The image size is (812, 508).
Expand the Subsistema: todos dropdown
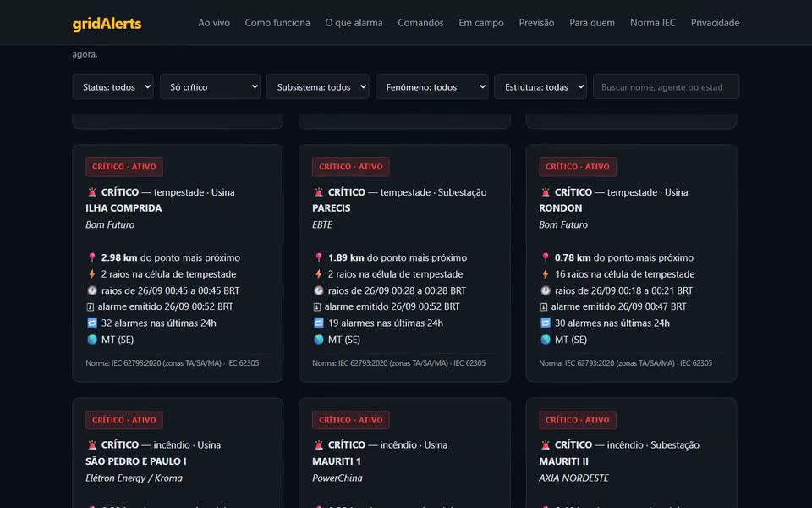tap(317, 86)
